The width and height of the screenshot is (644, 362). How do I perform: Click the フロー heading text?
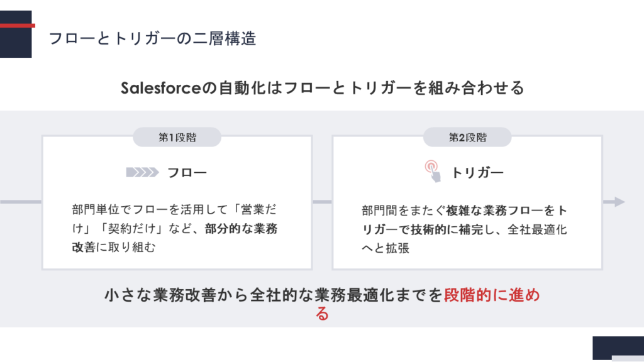tap(187, 172)
